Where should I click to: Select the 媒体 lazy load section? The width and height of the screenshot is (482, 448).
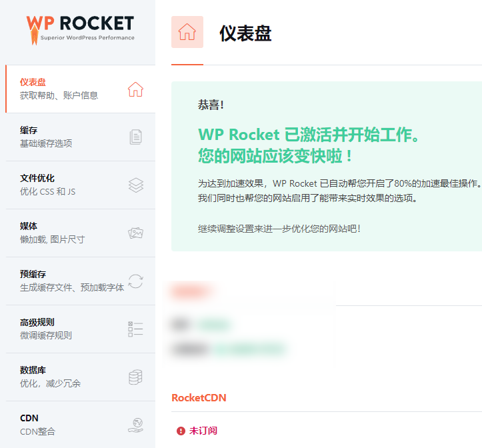60,233
